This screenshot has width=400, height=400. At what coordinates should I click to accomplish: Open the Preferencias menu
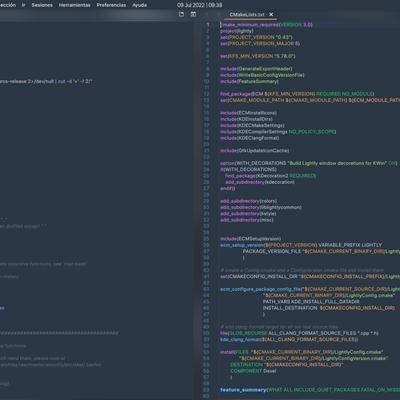111,5
